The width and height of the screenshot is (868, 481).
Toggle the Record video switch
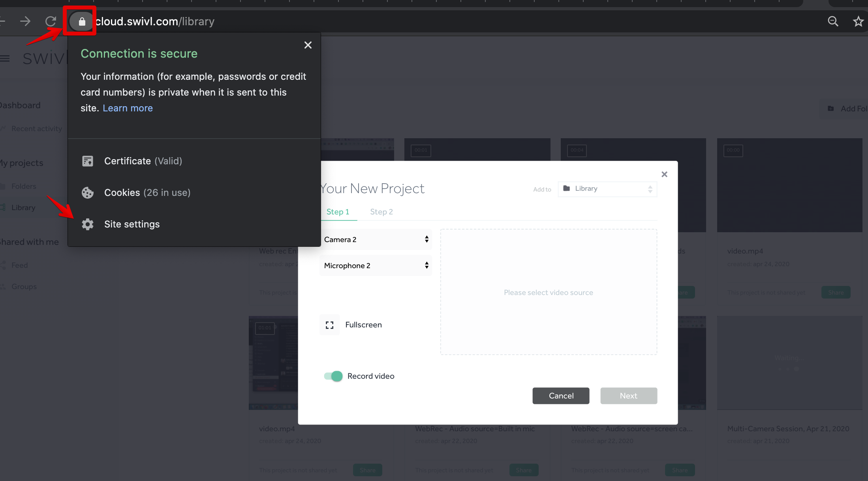[x=333, y=376]
